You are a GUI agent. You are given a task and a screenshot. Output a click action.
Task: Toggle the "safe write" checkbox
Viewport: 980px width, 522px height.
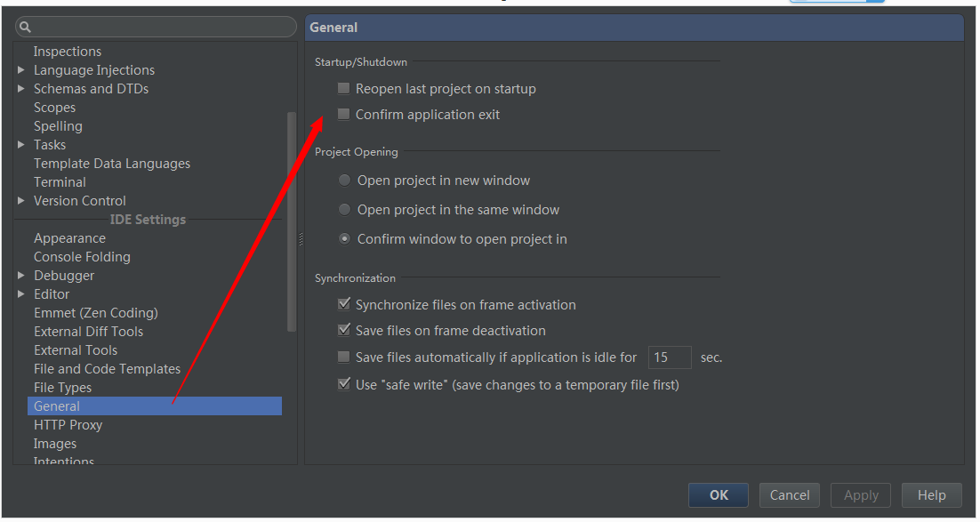tap(344, 385)
